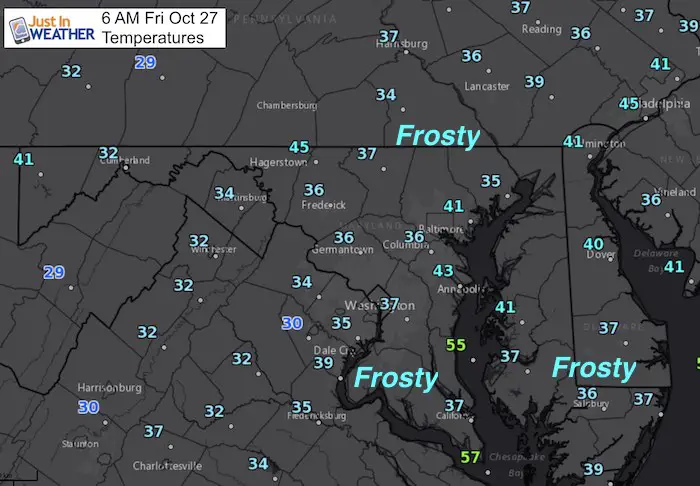The image size is (700, 486).
Task: Select the Frosty label near Pennsylvania border
Action: pyautogui.click(x=438, y=136)
